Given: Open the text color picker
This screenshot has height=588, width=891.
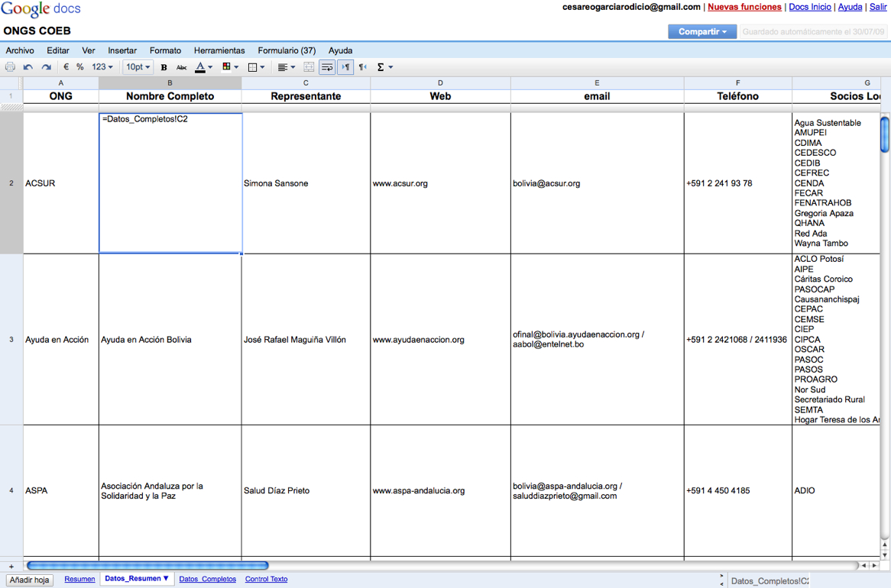Looking at the screenshot, I should (x=203, y=67).
